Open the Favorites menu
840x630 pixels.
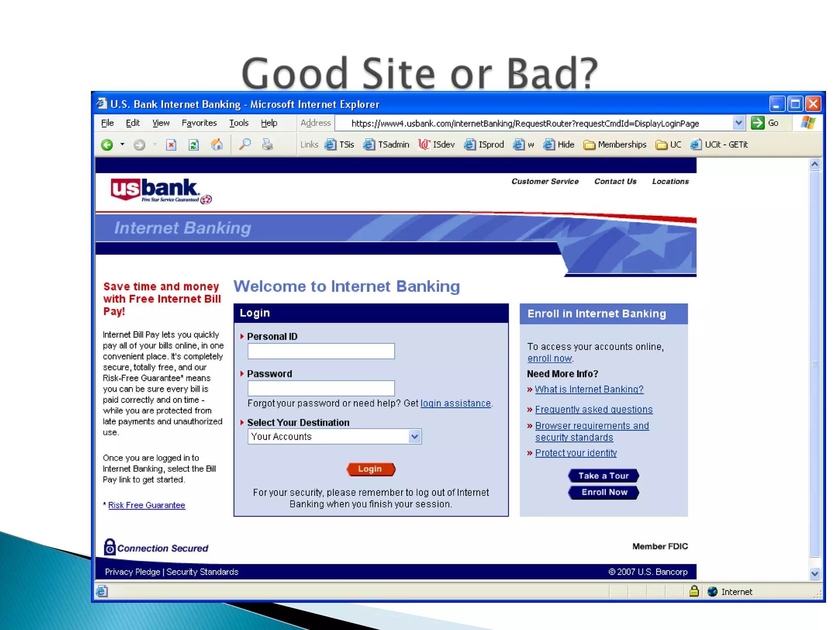pyautogui.click(x=199, y=123)
